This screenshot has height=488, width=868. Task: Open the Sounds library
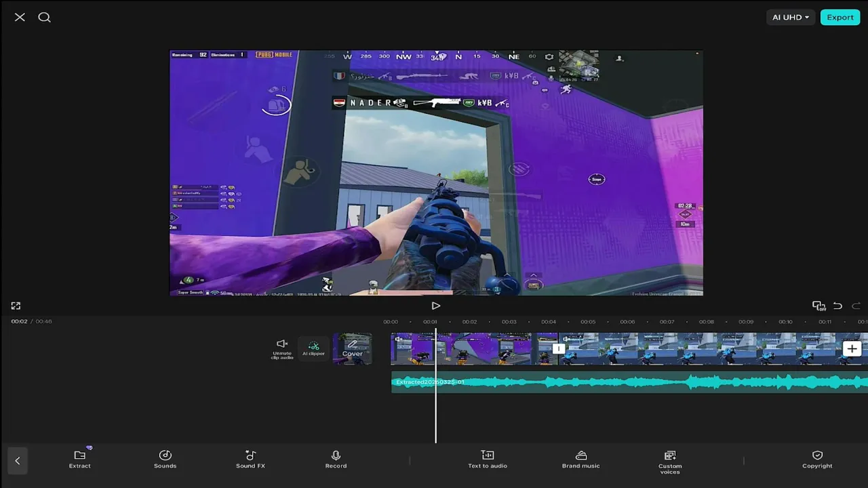coord(165,459)
